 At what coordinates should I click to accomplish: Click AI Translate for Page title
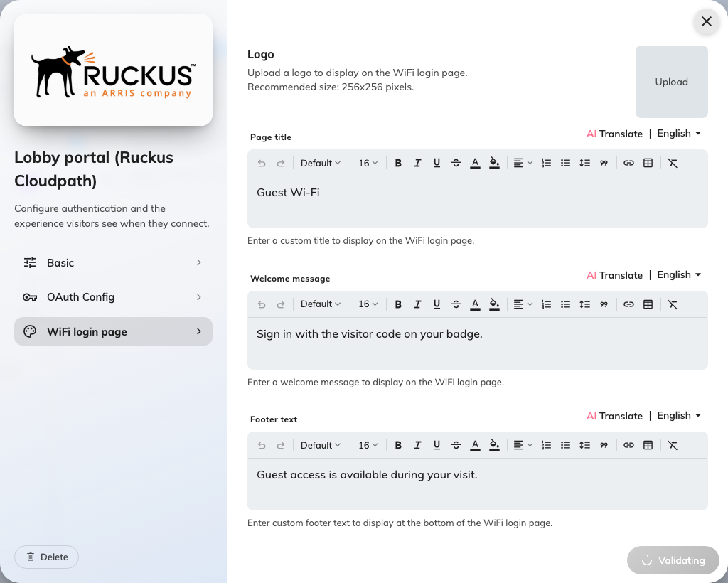tap(614, 134)
